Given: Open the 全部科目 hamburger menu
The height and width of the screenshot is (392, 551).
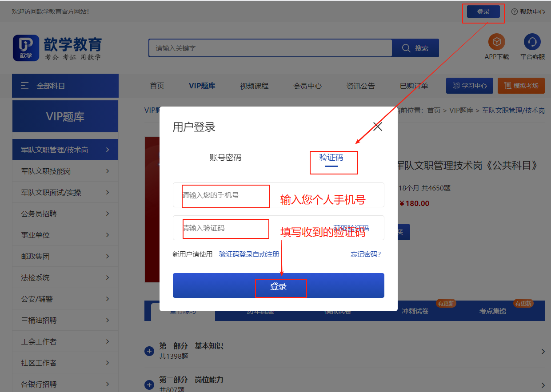Looking at the screenshot, I should (x=25, y=86).
